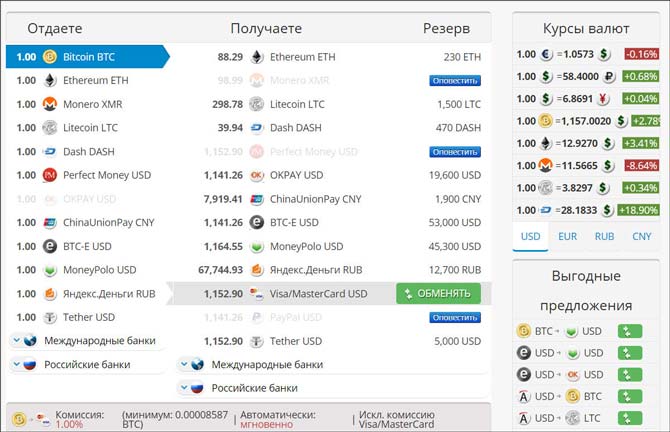
Task: Click the Яндекс.Деньги RUB icon in the give column
Action: [x=50, y=294]
